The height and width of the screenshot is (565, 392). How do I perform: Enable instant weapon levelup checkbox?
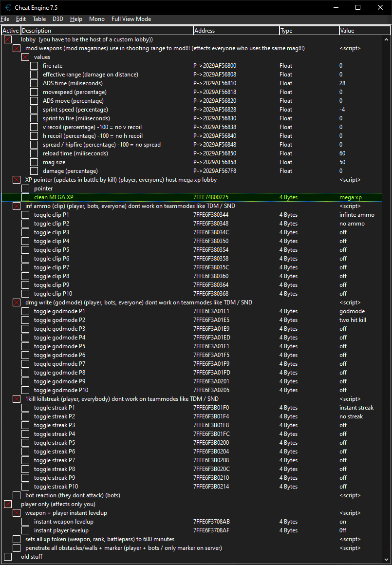25,522
